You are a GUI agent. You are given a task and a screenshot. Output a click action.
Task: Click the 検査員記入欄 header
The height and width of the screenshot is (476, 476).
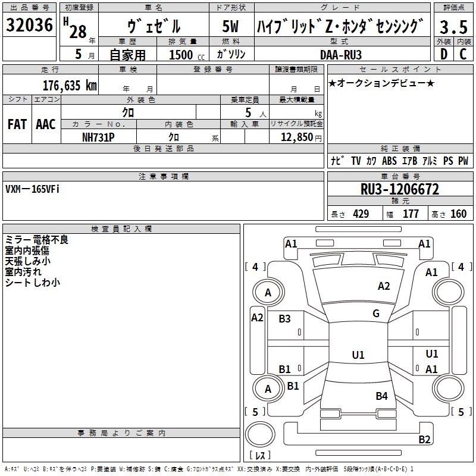click(121, 229)
